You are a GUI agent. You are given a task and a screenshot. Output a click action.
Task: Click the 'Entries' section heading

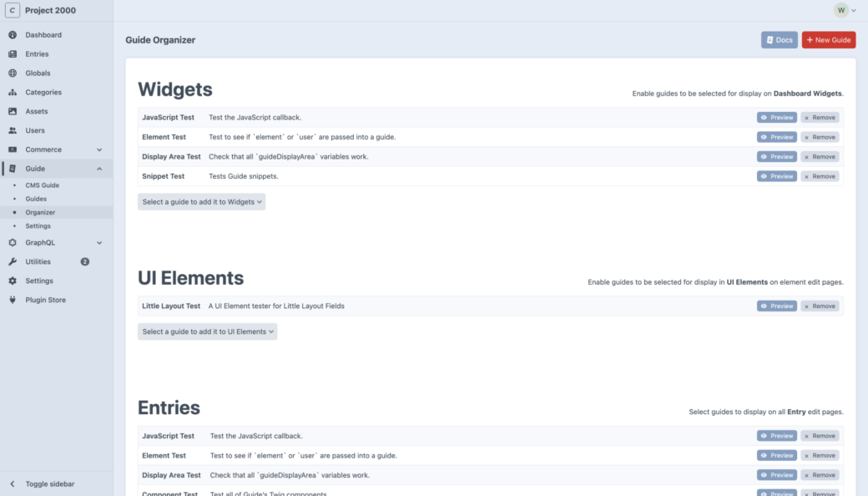point(169,408)
